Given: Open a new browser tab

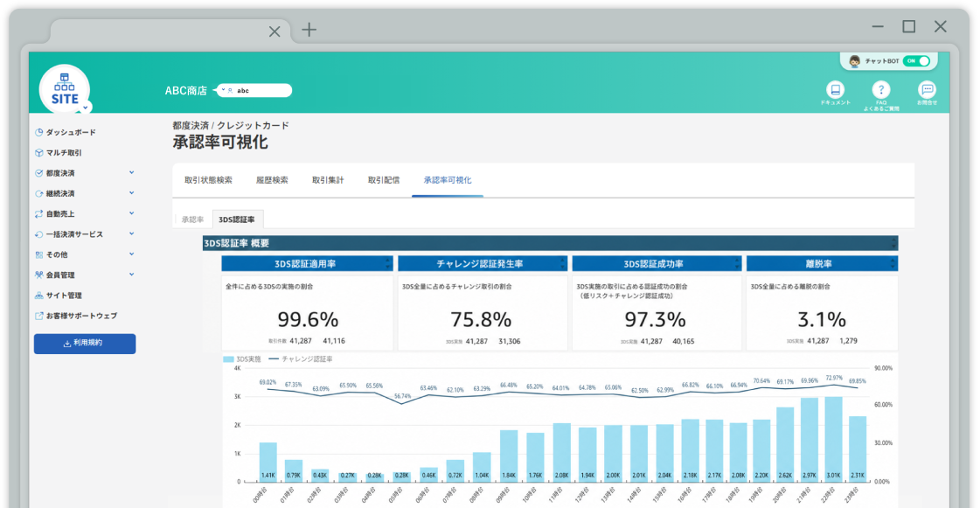Looking at the screenshot, I should 309,30.
